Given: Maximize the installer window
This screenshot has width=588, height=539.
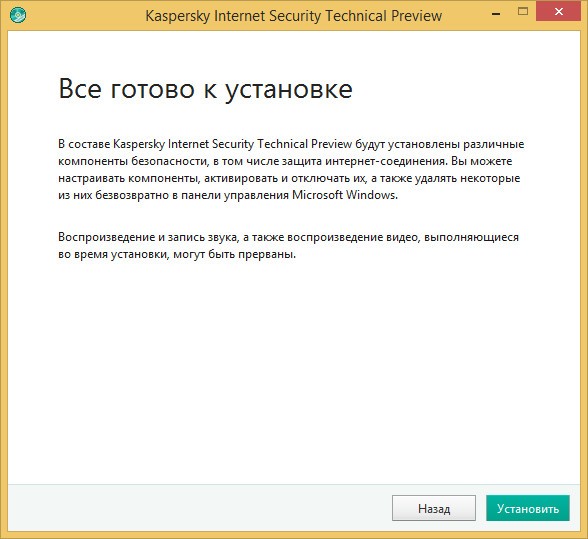Looking at the screenshot, I should (522, 12).
